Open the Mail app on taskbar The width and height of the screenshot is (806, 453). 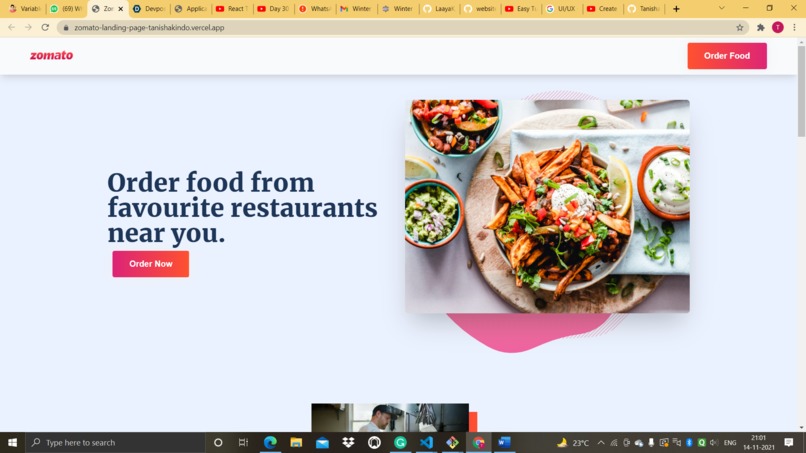(x=322, y=442)
